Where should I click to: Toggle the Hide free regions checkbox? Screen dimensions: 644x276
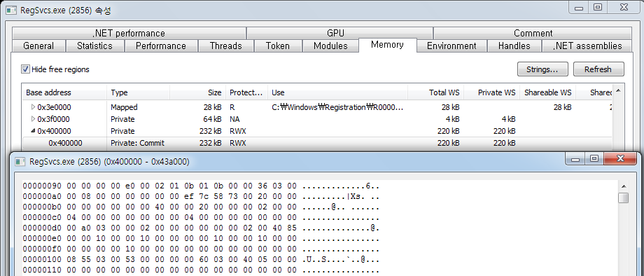(25, 69)
